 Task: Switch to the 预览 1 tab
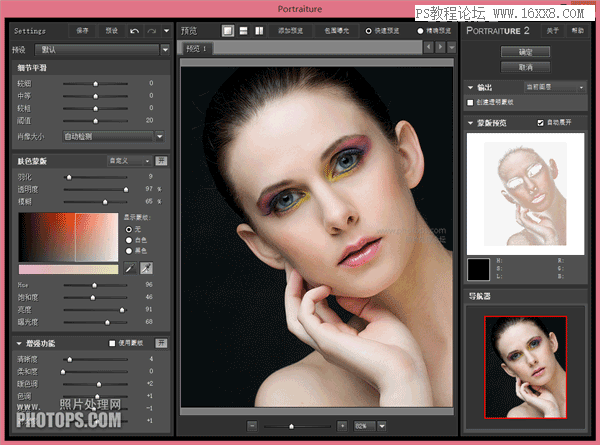click(x=196, y=49)
